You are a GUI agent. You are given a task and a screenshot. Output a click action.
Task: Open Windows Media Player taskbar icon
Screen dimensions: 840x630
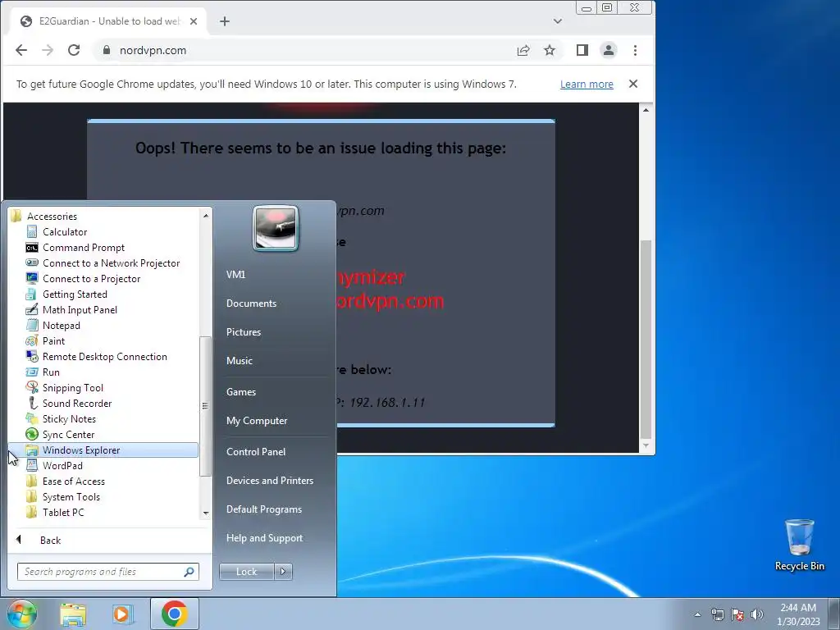click(x=122, y=614)
